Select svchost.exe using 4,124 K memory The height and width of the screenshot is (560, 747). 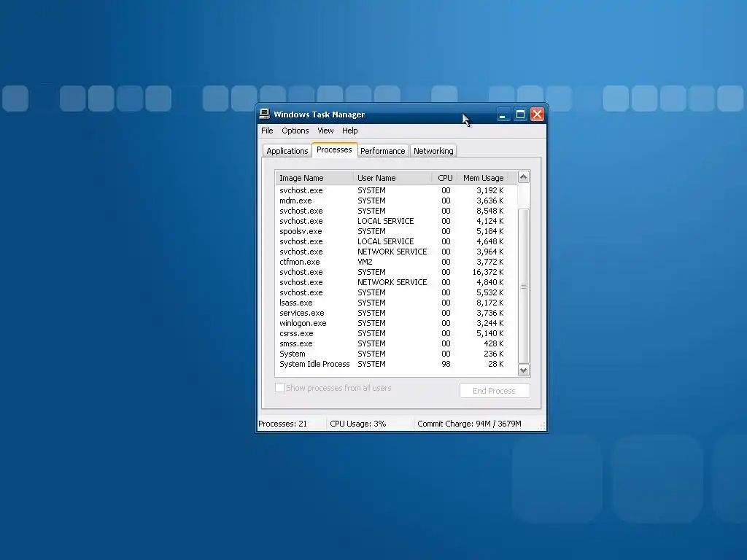[x=396, y=221]
